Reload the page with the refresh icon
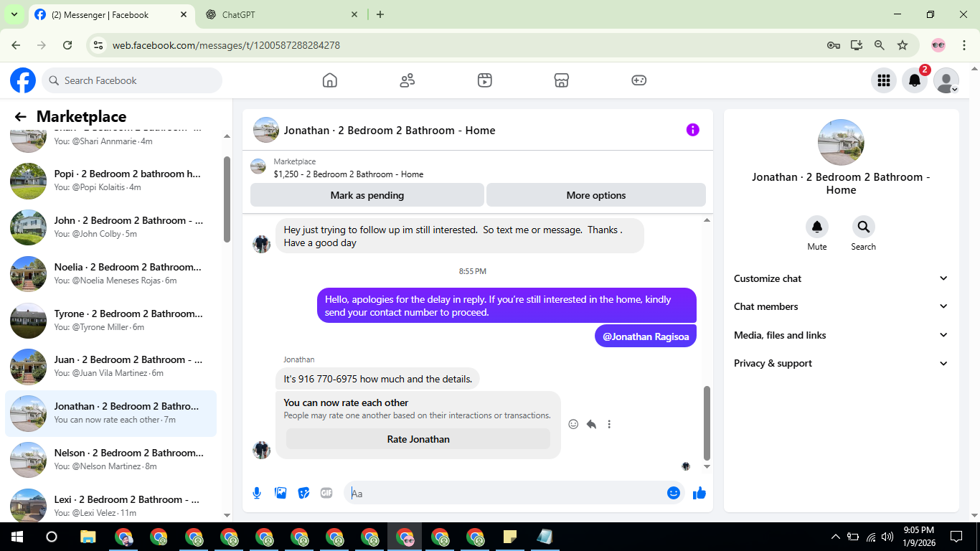The image size is (980, 551). tap(67, 45)
